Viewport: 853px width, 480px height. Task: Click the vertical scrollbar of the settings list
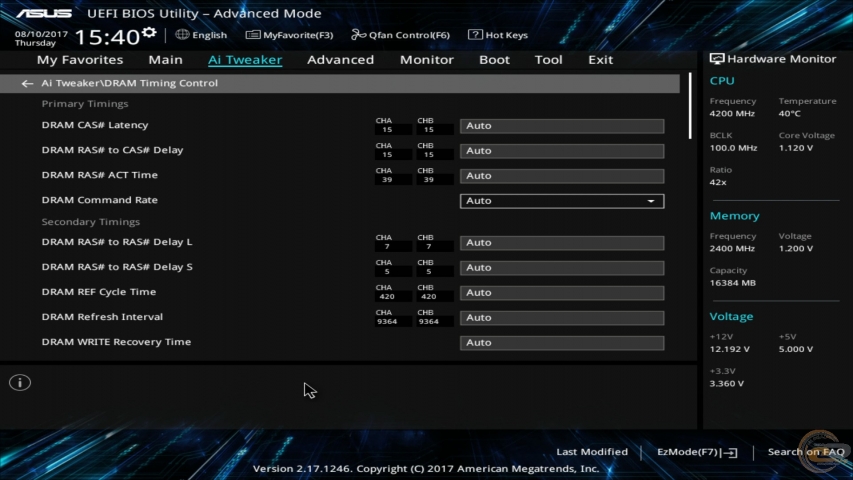pyautogui.click(x=690, y=106)
